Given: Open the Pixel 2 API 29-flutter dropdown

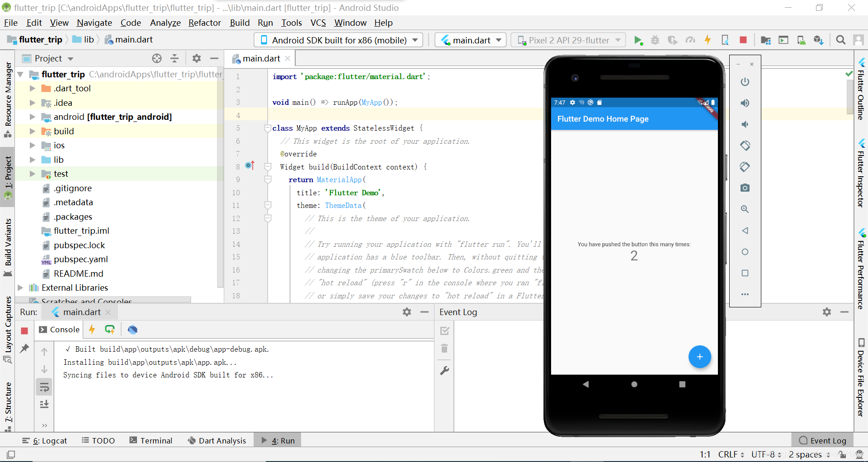Looking at the screenshot, I should click(568, 40).
